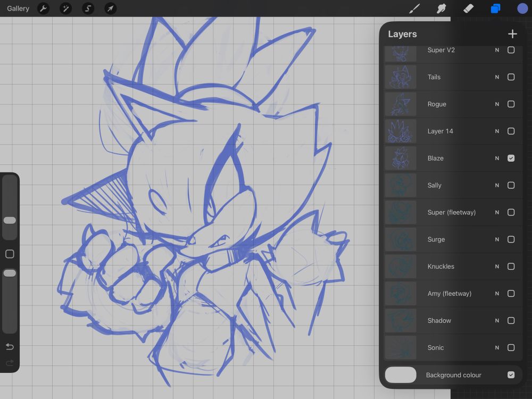Select the Blaze layer thumbnail
This screenshot has height=399, width=532.
401,158
